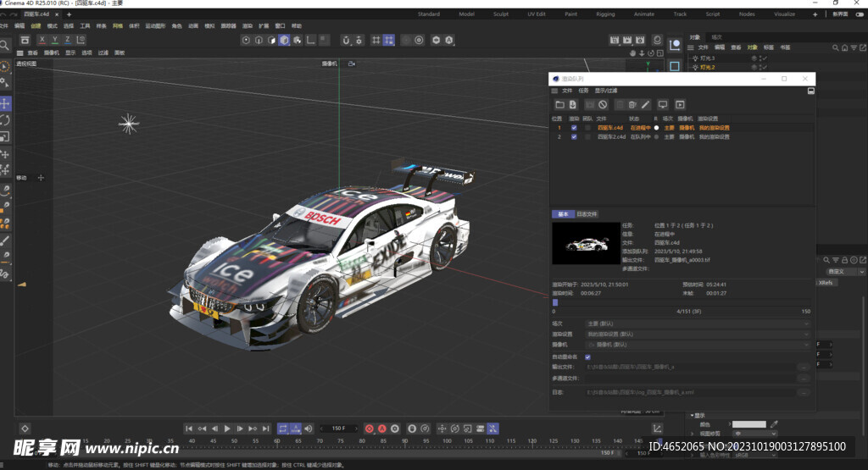The image size is (868, 470).
Task: Select the Rotate tool in the left toolbar
Action: pos(5,120)
